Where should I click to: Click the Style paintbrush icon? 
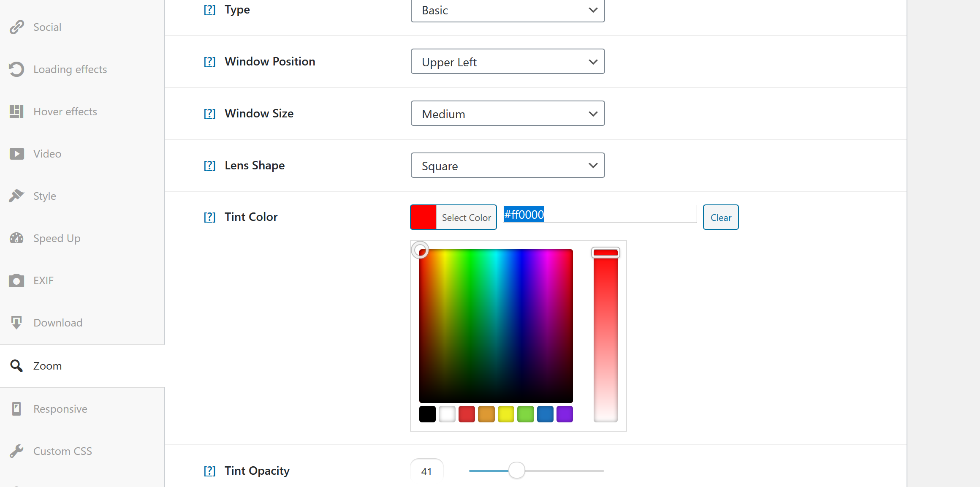coord(16,196)
